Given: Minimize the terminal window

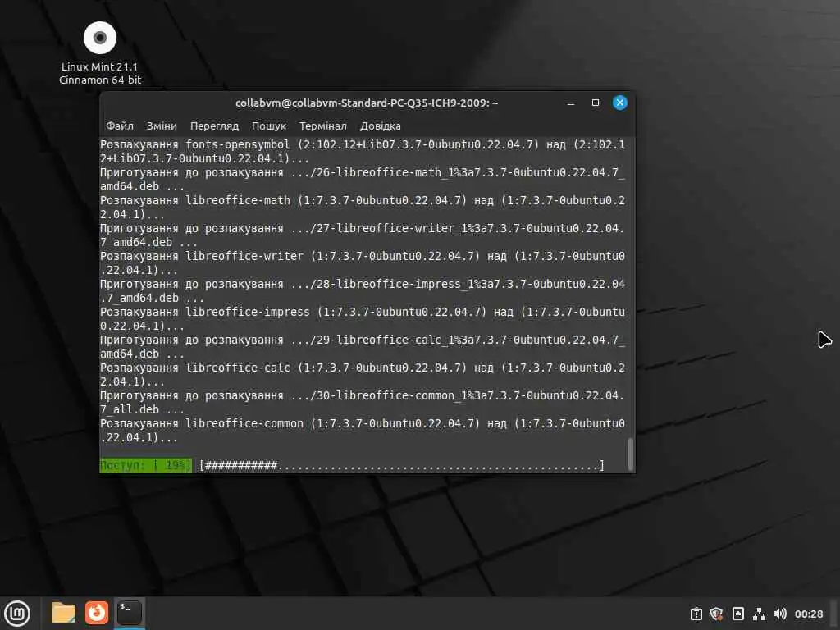Looking at the screenshot, I should click(x=571, y=103).
